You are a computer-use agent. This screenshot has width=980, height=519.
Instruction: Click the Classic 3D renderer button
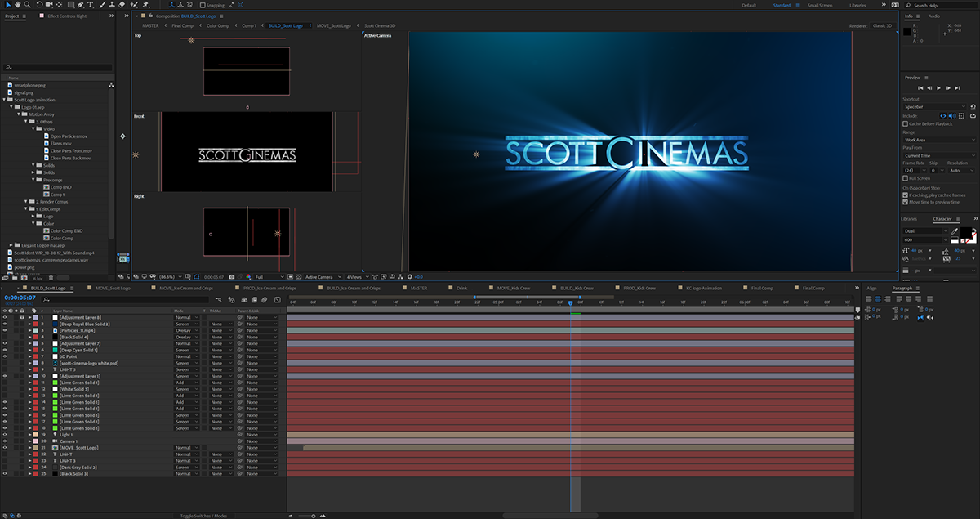click(883, 25)
